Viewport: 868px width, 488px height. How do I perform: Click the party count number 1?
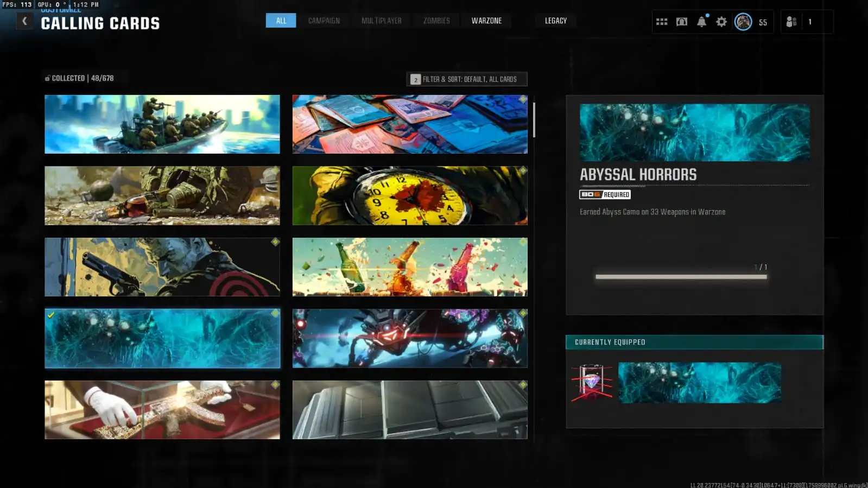(x=810, y=22)
